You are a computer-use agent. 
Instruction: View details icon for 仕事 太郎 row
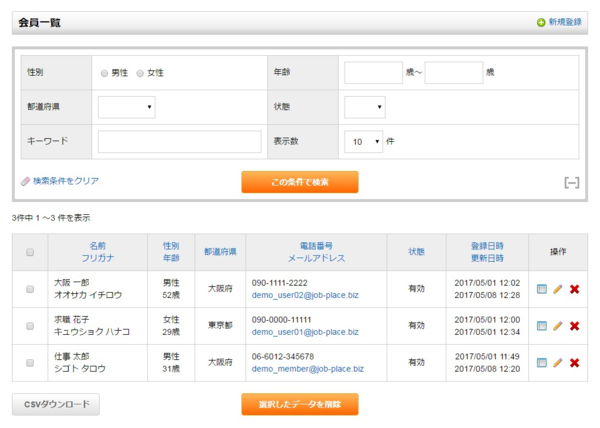(x=541, y=363)
